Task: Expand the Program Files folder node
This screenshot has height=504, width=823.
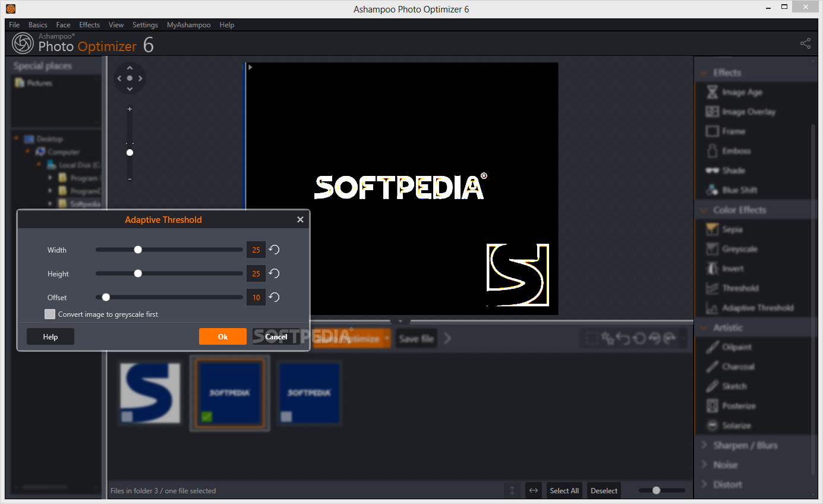Action: [50, 178]
